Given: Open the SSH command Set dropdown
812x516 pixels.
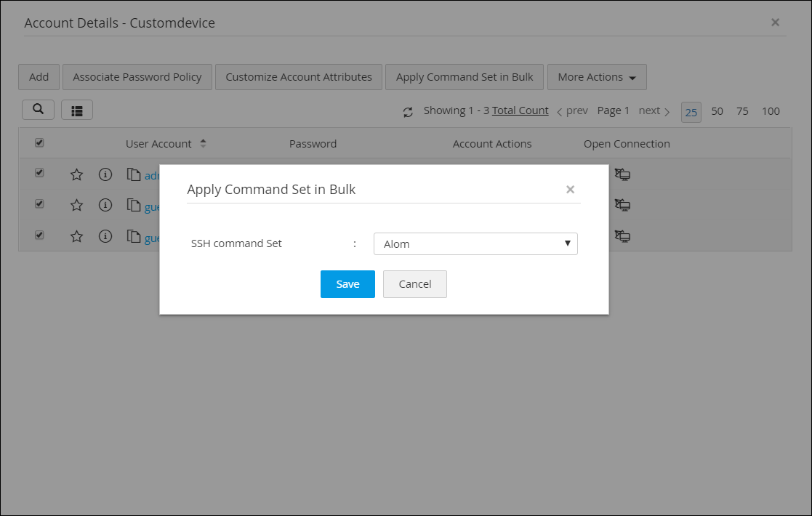Looking at the screenshot, I should click(475, 243).
